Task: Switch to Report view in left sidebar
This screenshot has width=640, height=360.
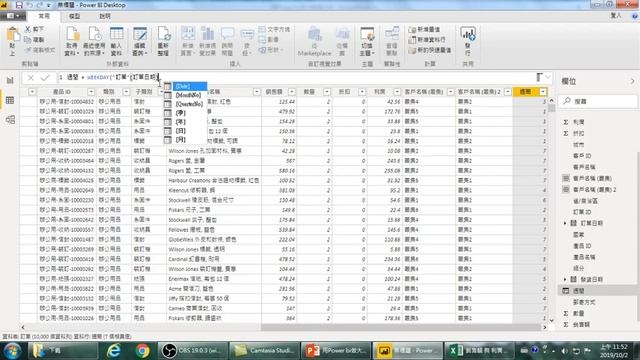Action: coord(10,80)
